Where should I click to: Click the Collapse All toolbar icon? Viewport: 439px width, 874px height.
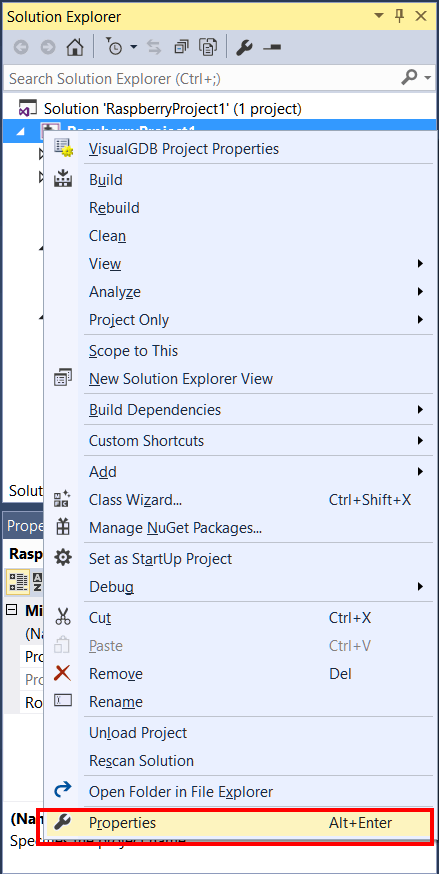tap(181, 48)
